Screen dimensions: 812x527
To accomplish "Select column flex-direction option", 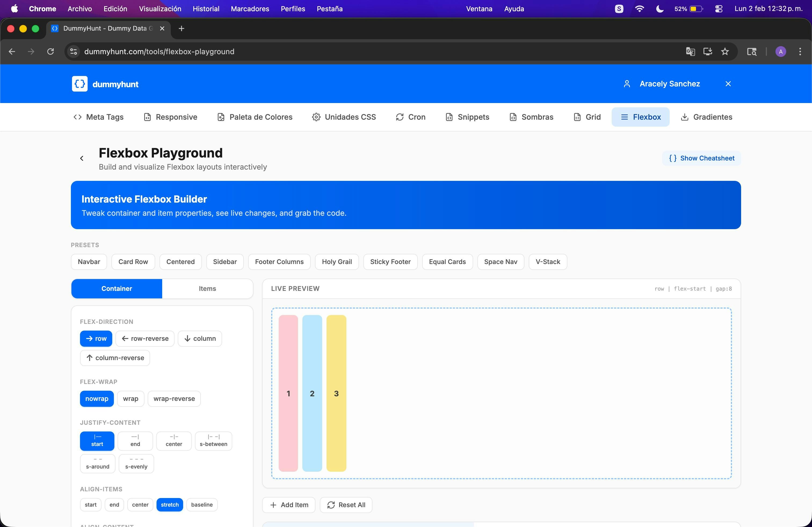I will [200, 338].
